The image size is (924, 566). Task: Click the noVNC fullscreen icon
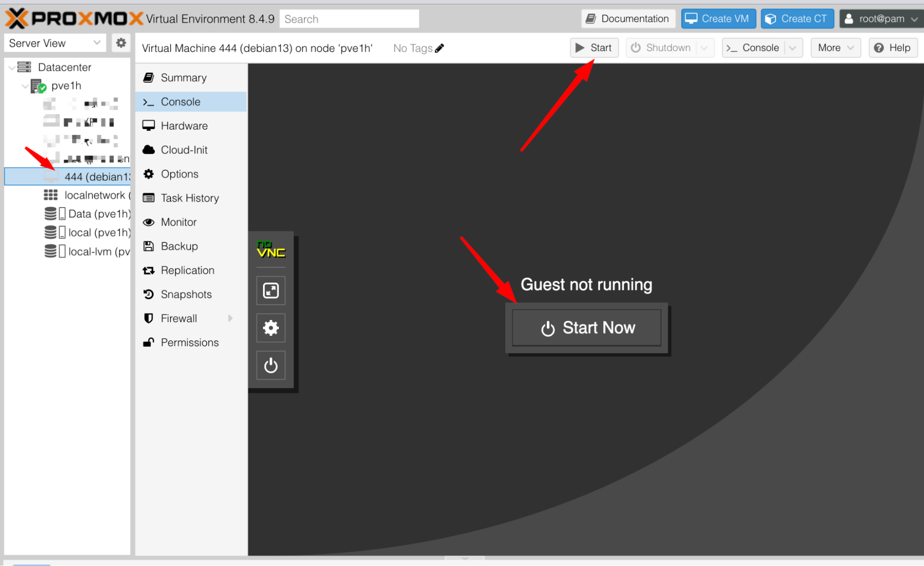pyautogui.click(x=271, y=290)
